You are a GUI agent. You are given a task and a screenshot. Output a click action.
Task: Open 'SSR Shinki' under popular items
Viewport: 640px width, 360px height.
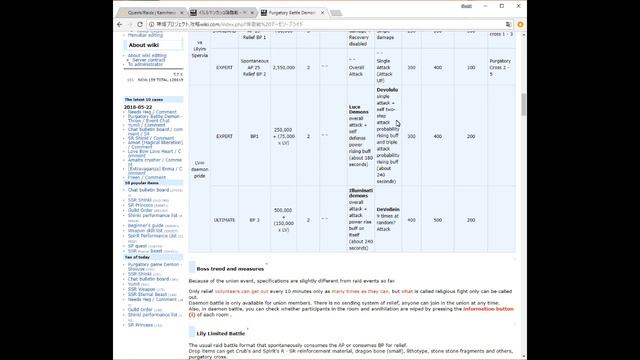(x=140, y=200)
